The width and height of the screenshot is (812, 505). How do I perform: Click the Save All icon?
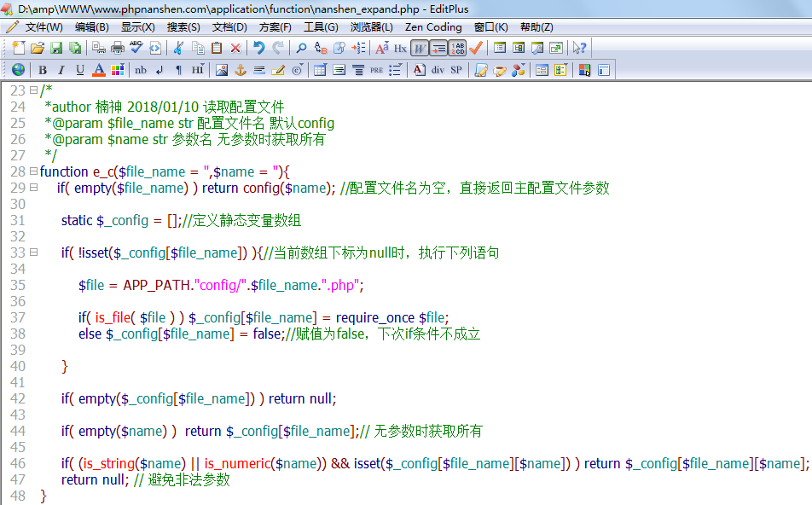(75, 48)
